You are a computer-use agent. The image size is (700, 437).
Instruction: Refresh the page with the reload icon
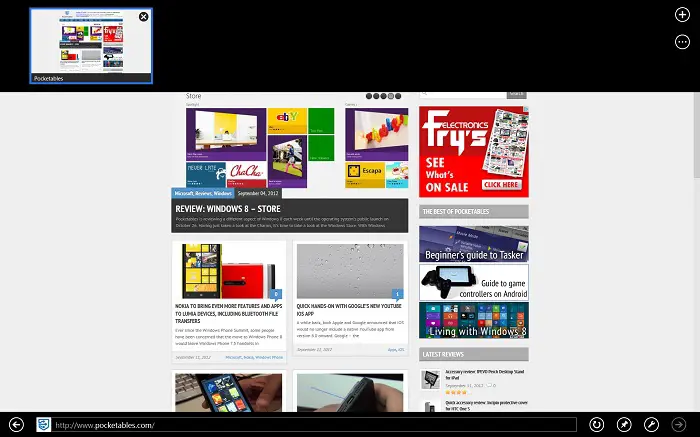coord(596,425)
